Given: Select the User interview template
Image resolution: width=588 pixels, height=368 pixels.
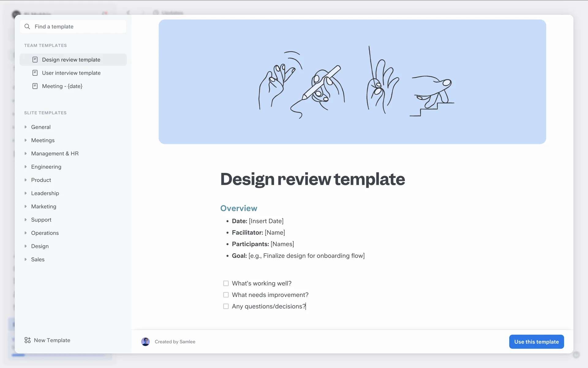Looking at the screenshot, I should coord(71,73).
